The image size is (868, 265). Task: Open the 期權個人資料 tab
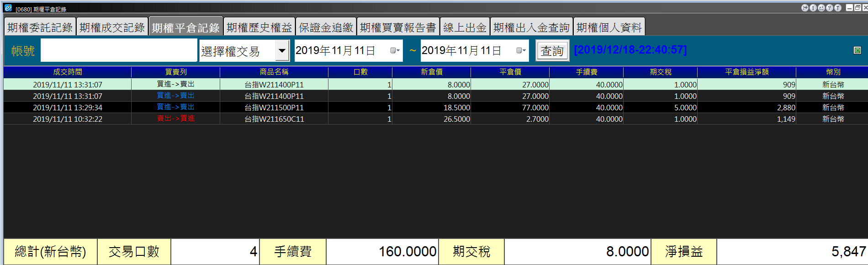coord(609,27)
